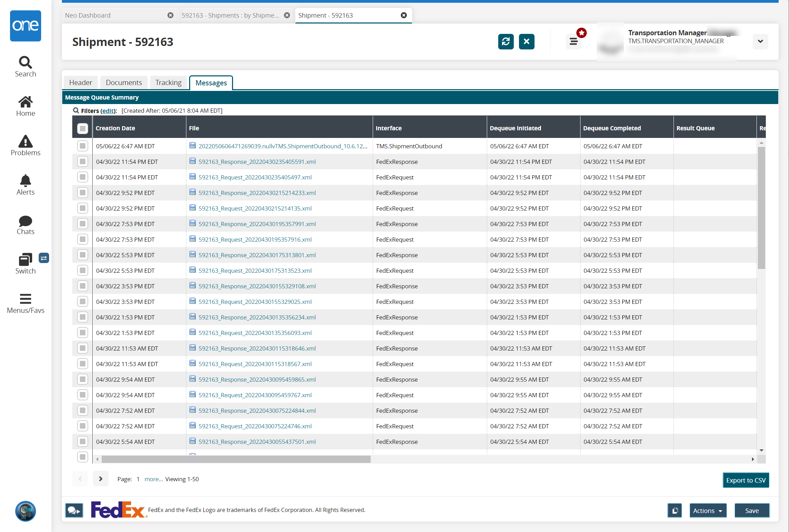Open the chat comments icon near FedEx logo
The image size is (789, 532).
click(74, 510)
